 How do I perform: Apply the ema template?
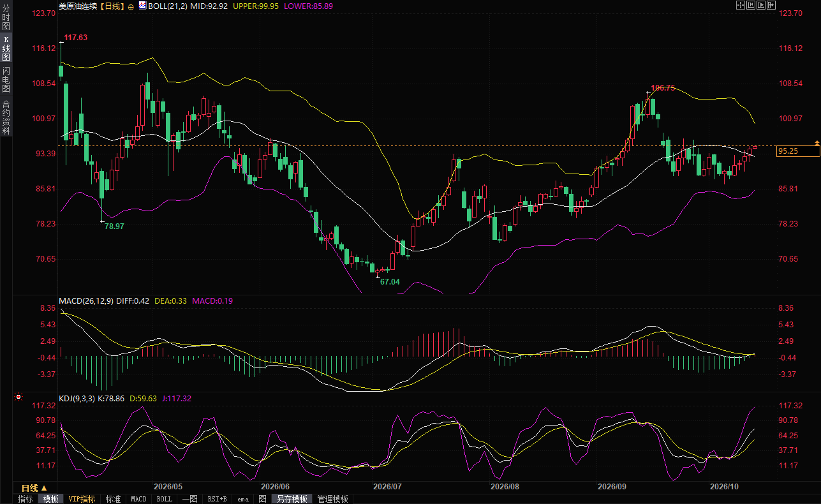(x=243, y=499)
